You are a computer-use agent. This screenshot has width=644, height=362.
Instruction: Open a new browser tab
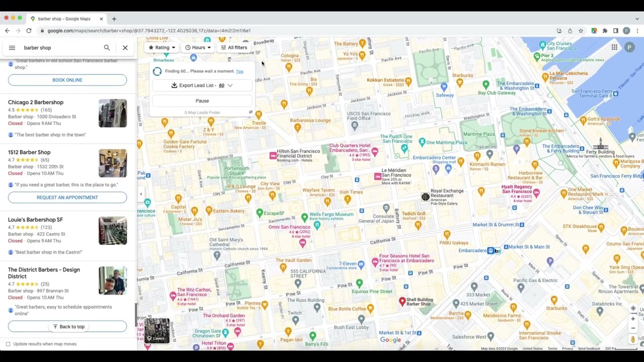[x=114, y=19]
